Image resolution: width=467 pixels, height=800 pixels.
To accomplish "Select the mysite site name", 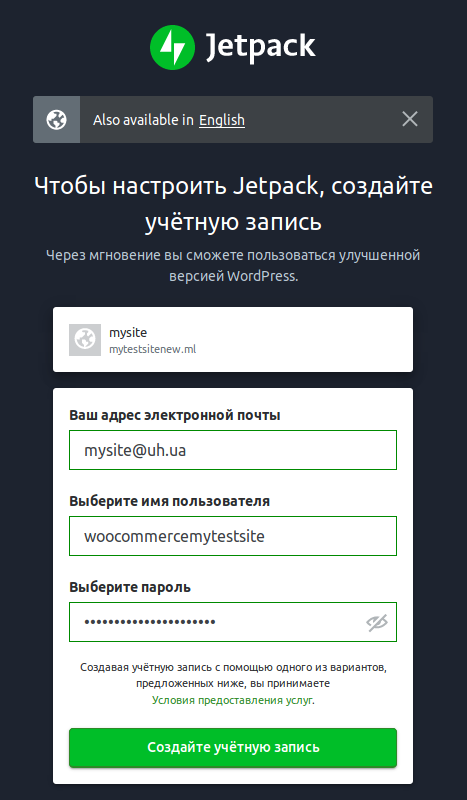I will 128,333.
